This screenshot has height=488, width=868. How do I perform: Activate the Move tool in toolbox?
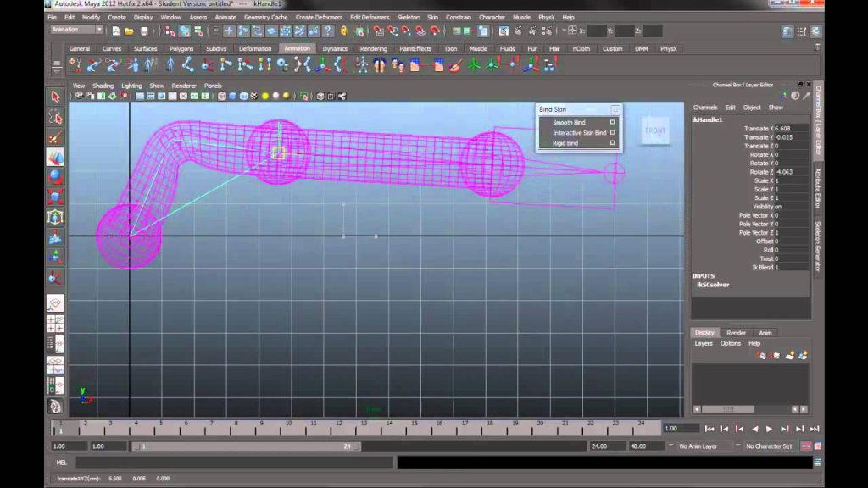tap(55, 158)
